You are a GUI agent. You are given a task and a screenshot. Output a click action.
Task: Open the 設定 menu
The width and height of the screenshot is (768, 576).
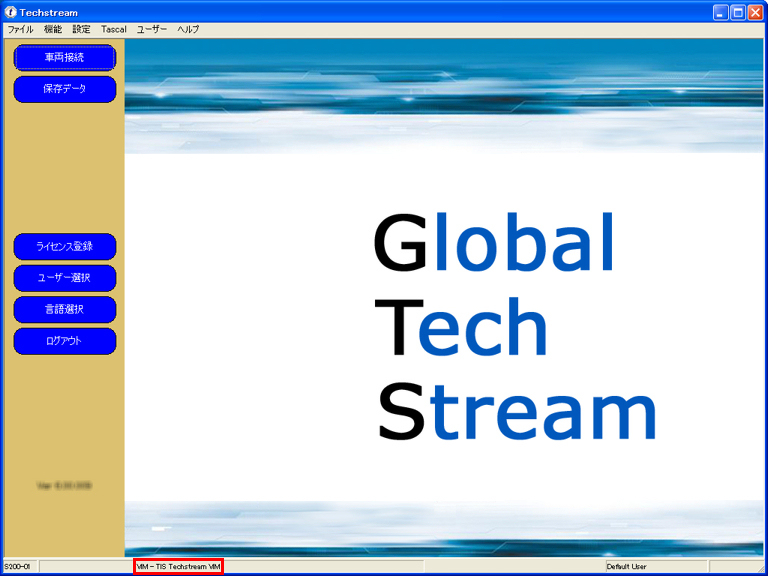[x=81, y=29]
